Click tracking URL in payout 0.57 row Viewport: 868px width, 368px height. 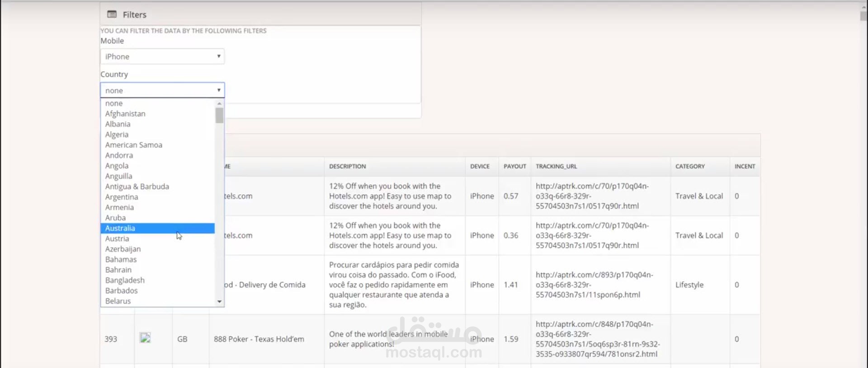pyautogui.click(x=592, y=196)
